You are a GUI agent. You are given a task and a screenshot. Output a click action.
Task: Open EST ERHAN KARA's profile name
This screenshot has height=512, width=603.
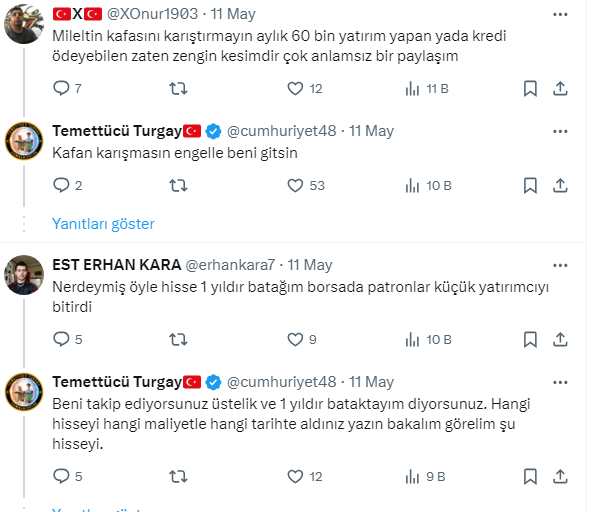pyautogui.click(x=115, y=265)
